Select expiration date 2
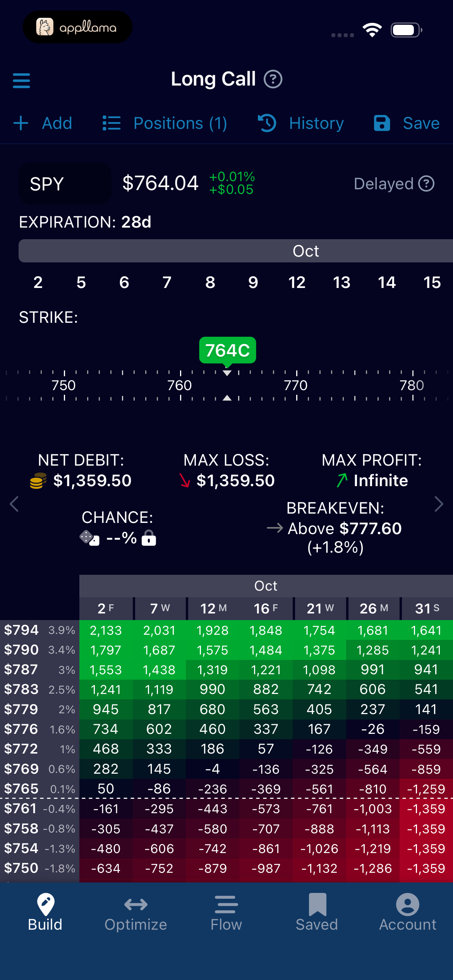Viewport: 453px width, 980px height. (38, 283)
